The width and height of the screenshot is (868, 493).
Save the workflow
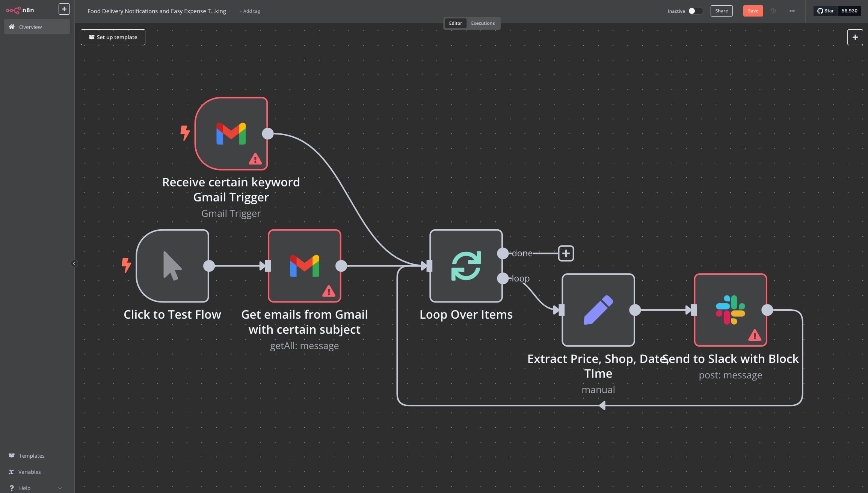point(753,11)
